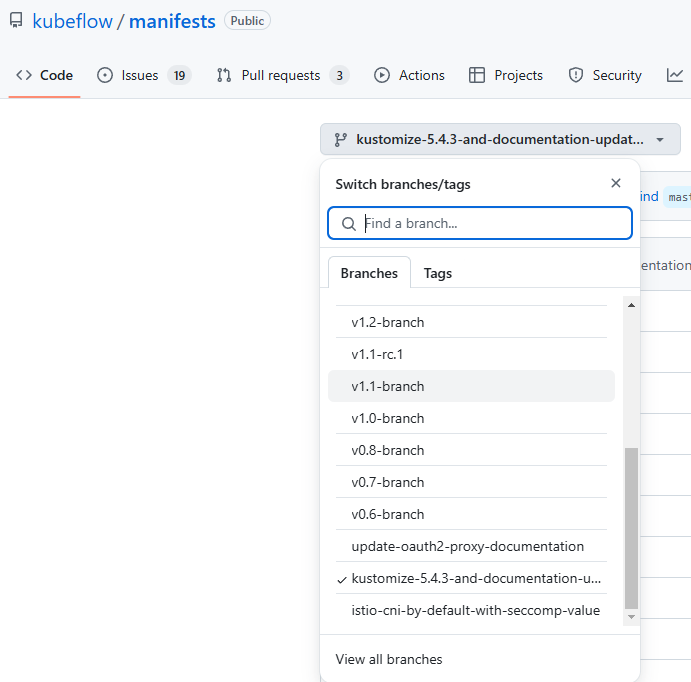Select v0.6-branch
Image resolution: width=691 pixels, height=682 pixels.
472,514
